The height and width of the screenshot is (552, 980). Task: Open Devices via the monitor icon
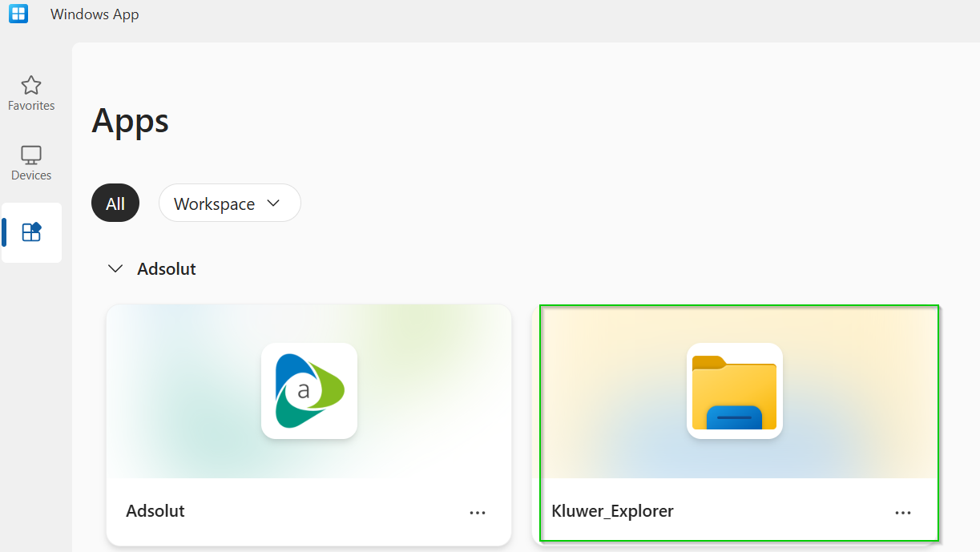click(31, 155)
